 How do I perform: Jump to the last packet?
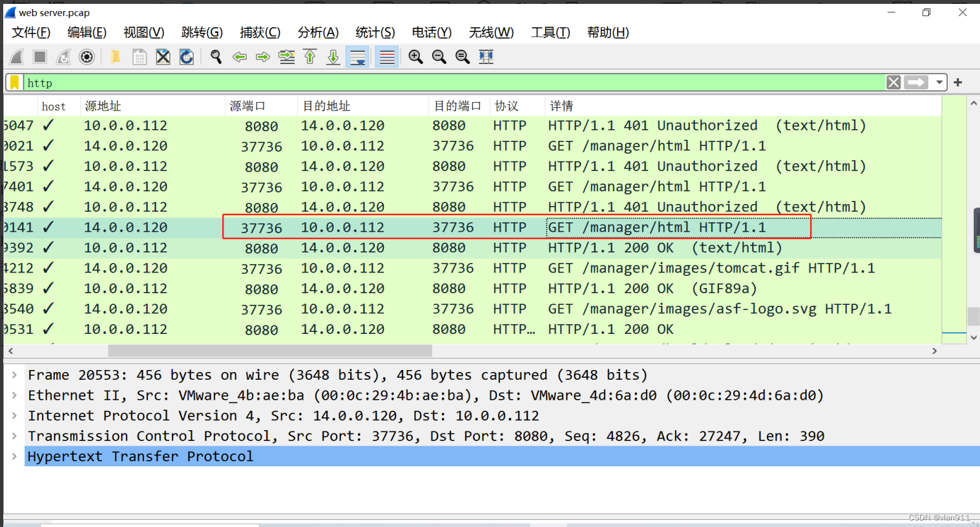(333, 57)
